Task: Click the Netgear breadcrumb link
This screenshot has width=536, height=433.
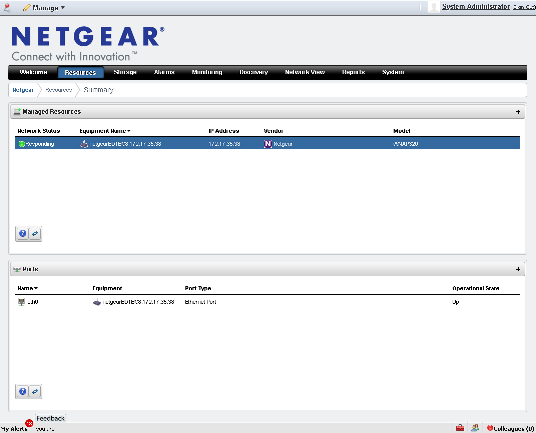Action: pyautogui.click(x=23, y=90)
